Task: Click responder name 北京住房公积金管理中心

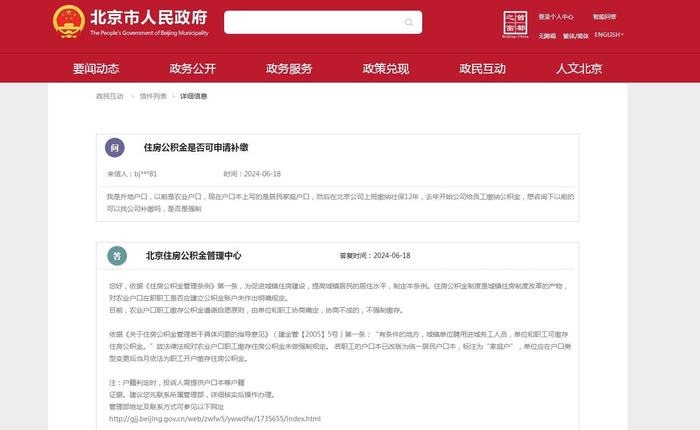Action: coord(193,256)
